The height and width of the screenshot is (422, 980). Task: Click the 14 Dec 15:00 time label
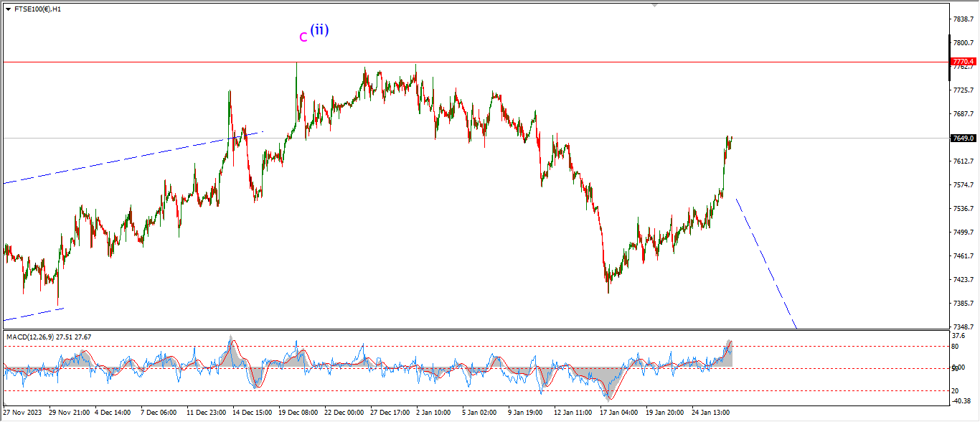point(250,413)
